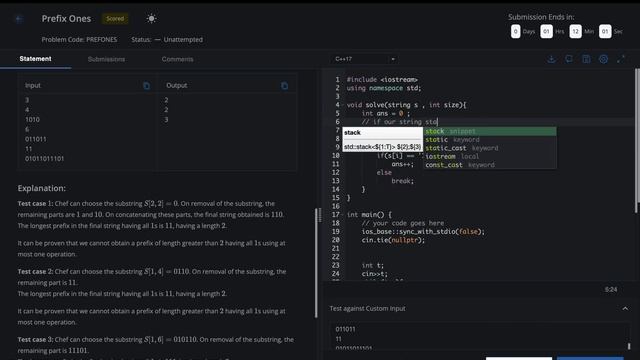The image size is (640, 360).
Task: Click the save code icon in editor toolbar
Action: pos(586,59)
